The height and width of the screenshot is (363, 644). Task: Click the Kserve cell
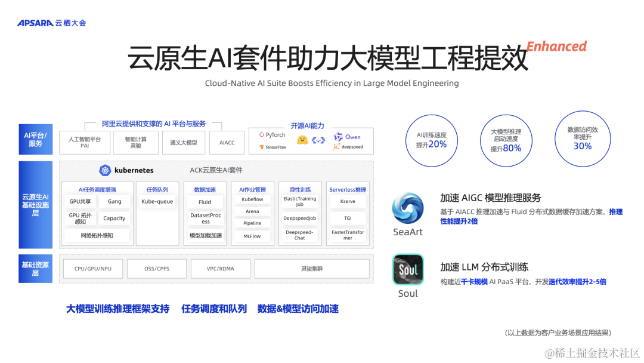pyautogui.click(x=348, y=201)
